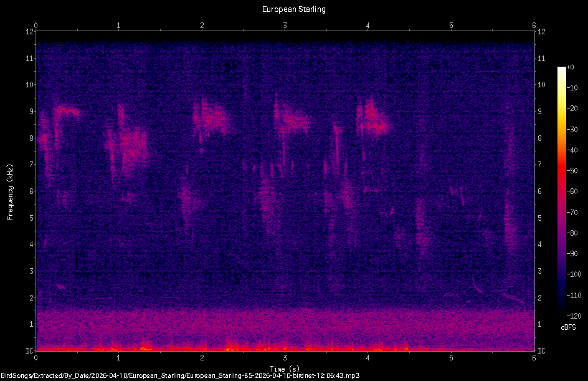Screen dimensions: 588x381
Task: Click the 6 second tick on the bottom axis
Action: 533,359
